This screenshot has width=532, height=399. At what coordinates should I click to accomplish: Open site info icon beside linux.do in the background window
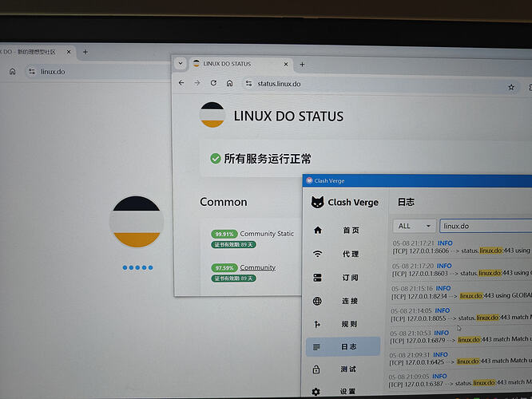(32, 71)
